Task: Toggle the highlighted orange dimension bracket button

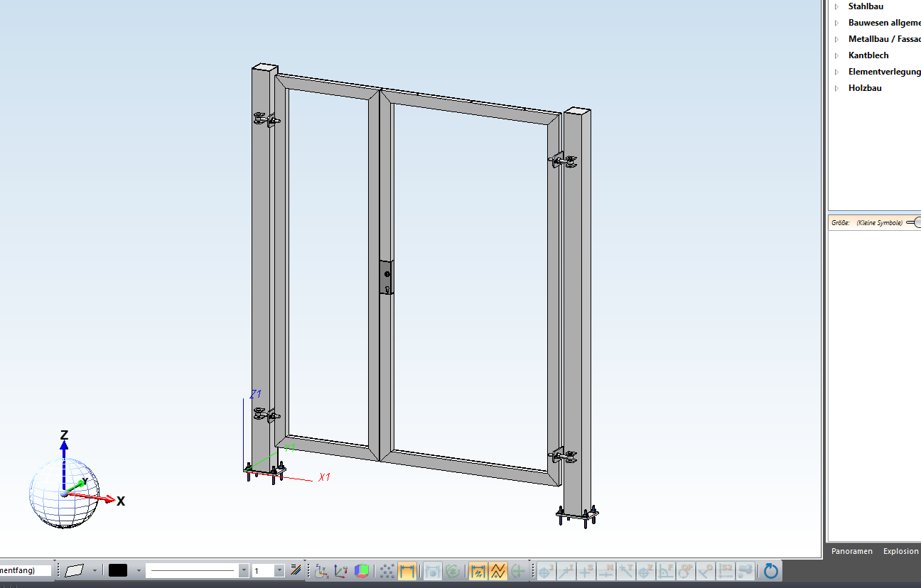Action: click(x=406, y=570)
